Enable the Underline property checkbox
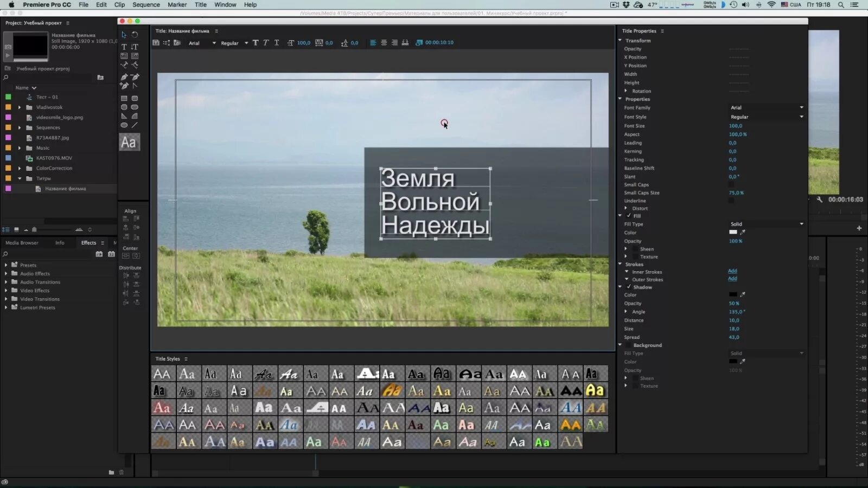The width and height of the screenshot is (868, 488). point(731,200)
